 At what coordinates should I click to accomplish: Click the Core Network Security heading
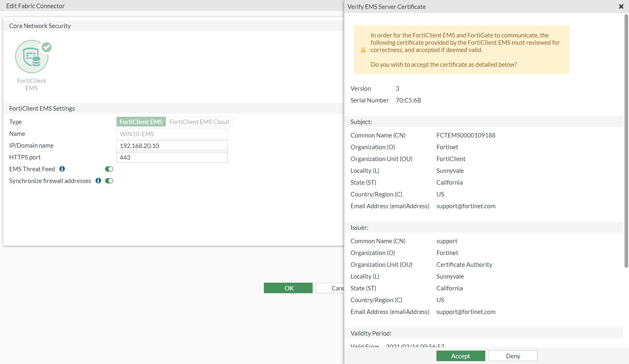40,26
